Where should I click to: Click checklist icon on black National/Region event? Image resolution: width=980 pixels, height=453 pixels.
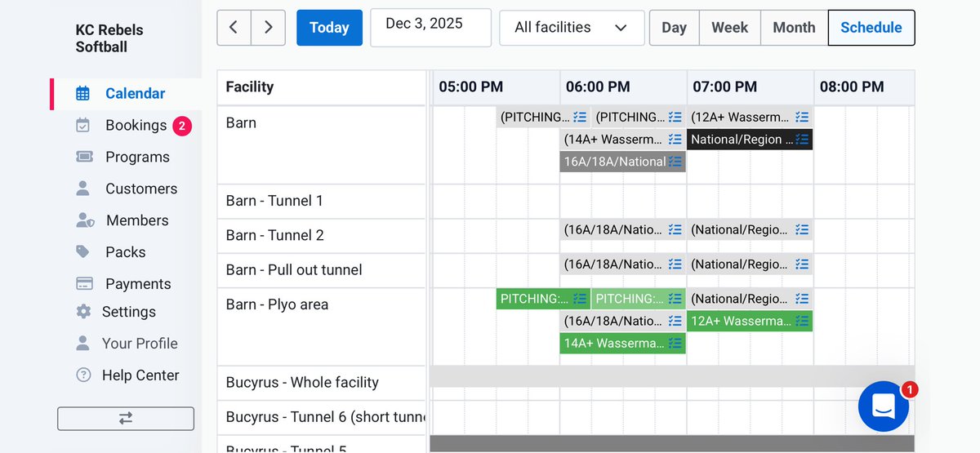pyautogui.click(x=802, y=140)
